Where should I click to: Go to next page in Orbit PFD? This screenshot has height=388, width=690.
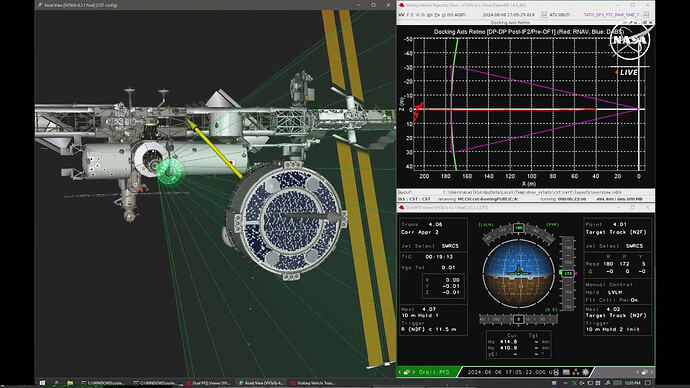click(414, 372)
